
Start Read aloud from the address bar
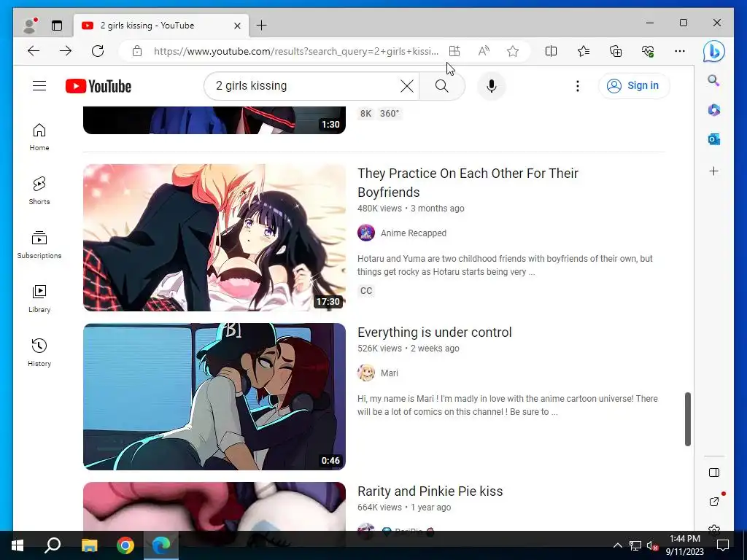click(x=484, y=51)
